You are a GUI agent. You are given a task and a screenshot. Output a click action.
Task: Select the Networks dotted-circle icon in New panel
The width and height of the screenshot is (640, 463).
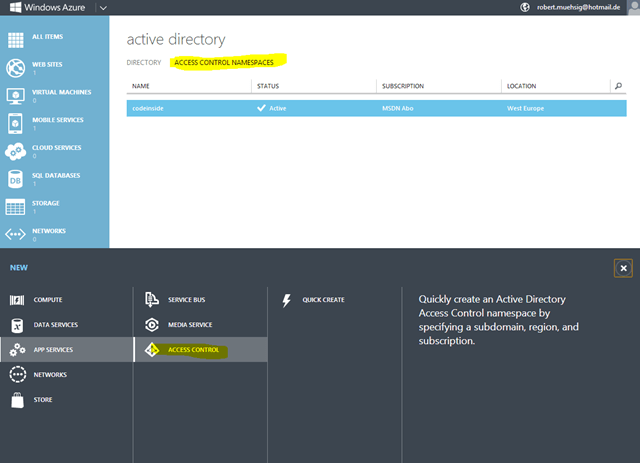(x=18, y=374)
